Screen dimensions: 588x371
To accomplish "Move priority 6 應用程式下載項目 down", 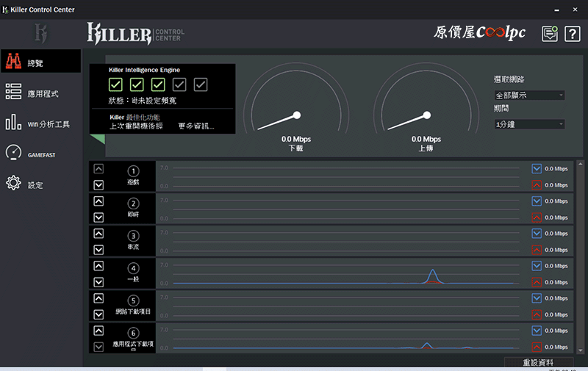I will coord(98,347).
